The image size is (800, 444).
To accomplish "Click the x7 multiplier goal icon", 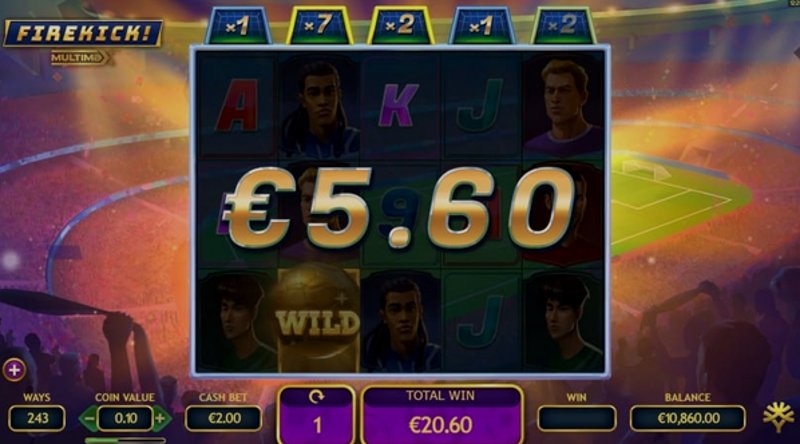I will pyautogui.click(x=319, y=26).
